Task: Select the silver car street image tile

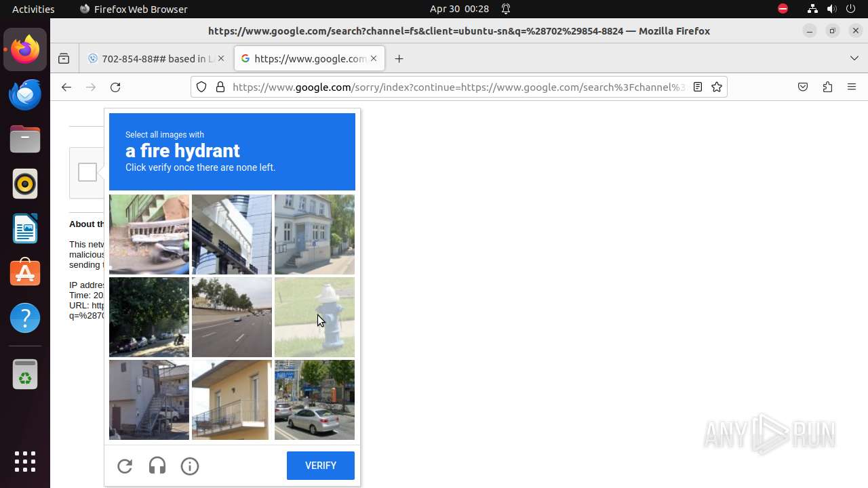Action: click(x=315, y=400)
